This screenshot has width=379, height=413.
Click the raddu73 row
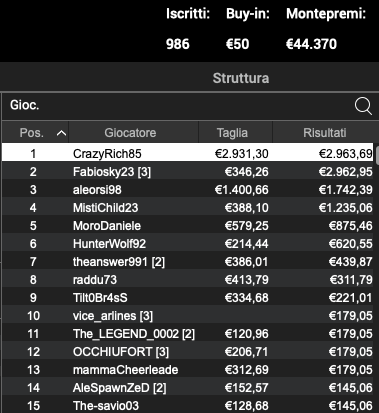[188, 280]
